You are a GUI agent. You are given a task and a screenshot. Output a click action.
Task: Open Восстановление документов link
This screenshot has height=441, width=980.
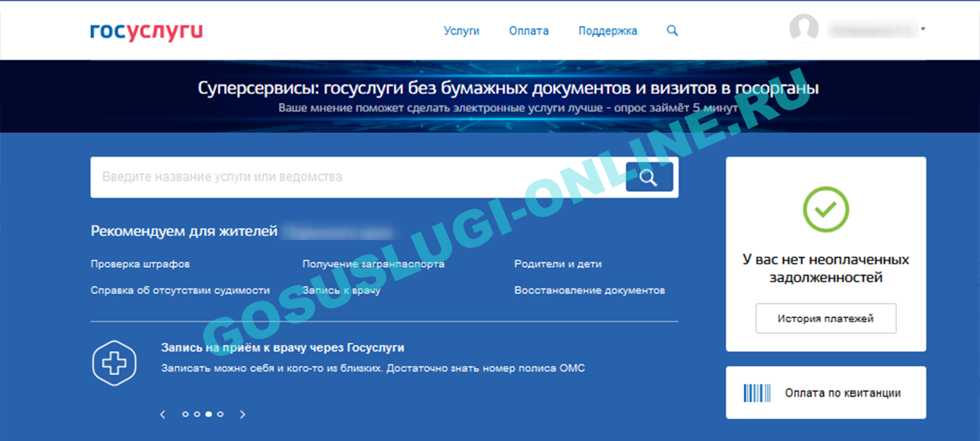590,290
